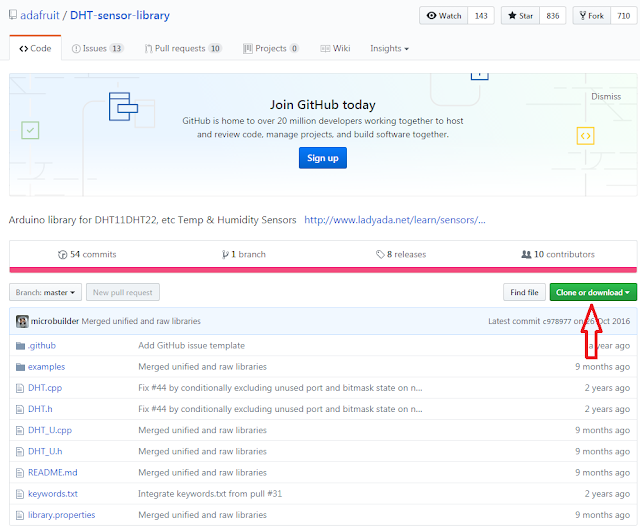Click the blue Sign up button
This screenshot has width=640, height=532.
322,158
